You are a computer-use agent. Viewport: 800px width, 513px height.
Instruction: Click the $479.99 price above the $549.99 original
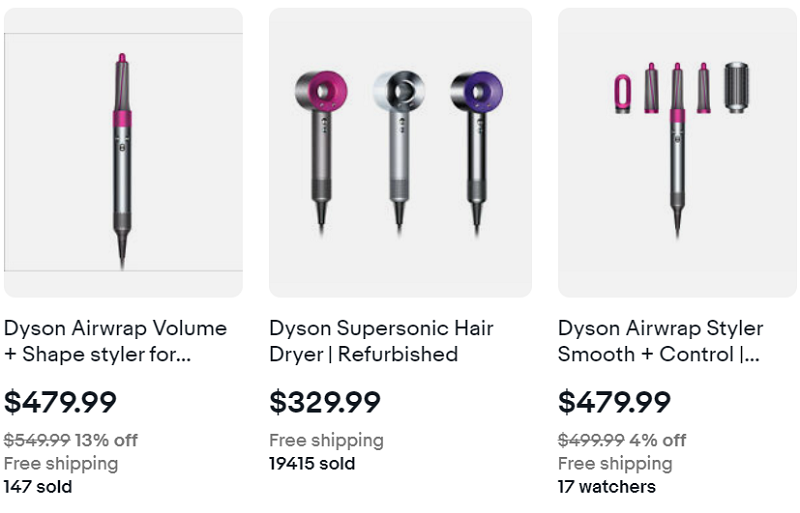(x=60, y=402)
